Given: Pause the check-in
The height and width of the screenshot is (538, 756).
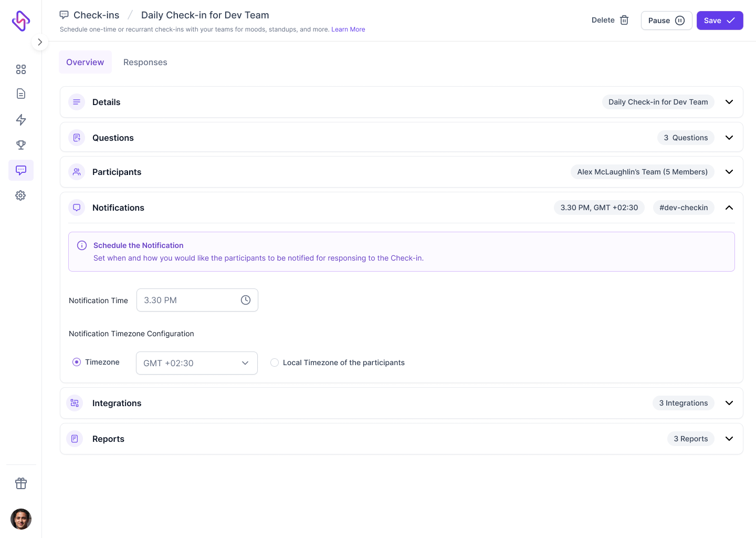Looking at the screenshot, I should 666,20.
